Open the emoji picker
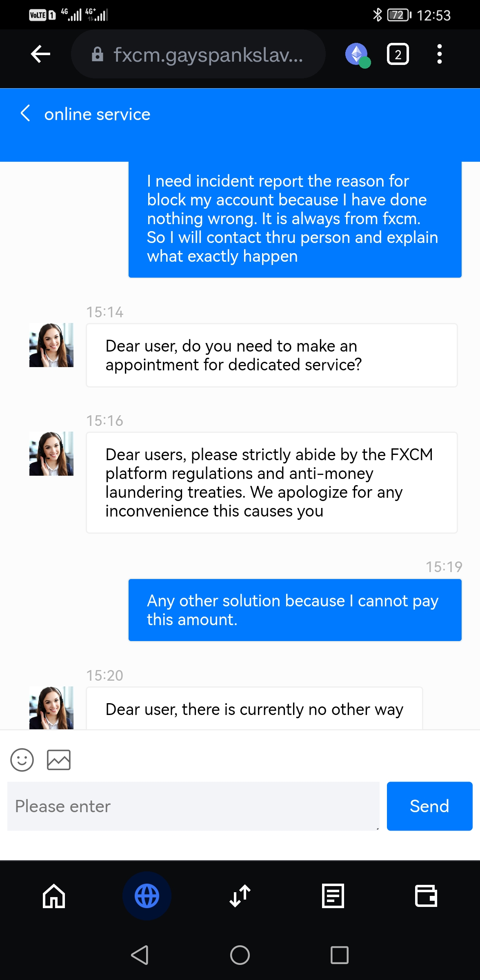This screenshot has width=480, height=980. (x=22, y=760)
